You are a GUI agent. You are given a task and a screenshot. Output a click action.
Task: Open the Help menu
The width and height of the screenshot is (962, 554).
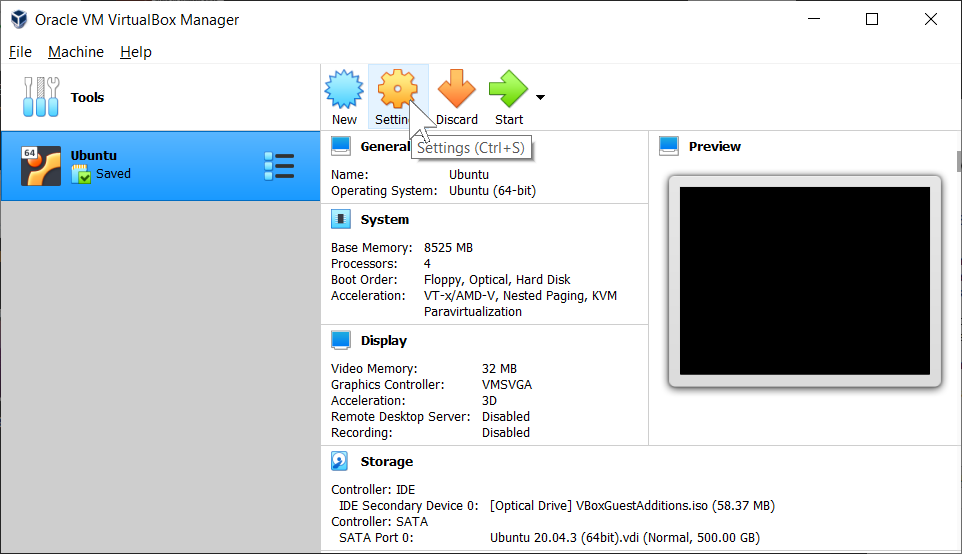(x=136, y=52)
